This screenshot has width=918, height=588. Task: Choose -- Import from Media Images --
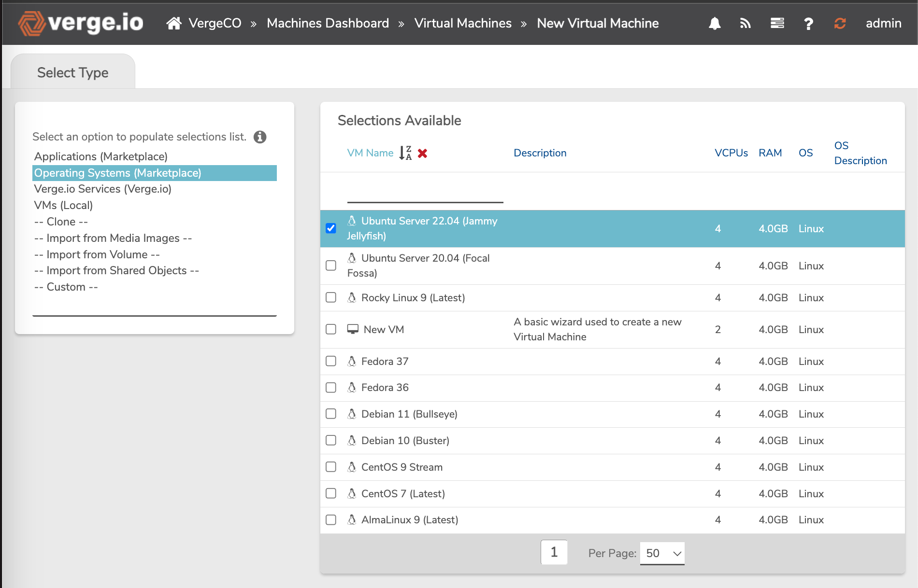click(155, 238)
